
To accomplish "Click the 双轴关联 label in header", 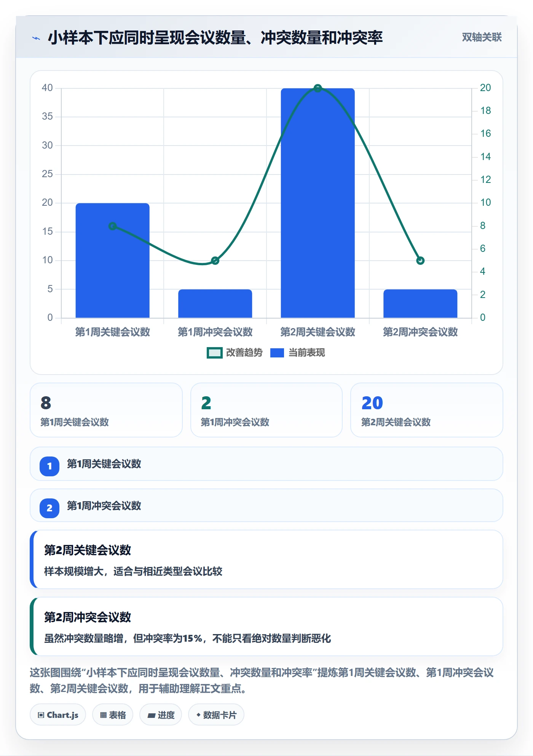I will 482,37.
